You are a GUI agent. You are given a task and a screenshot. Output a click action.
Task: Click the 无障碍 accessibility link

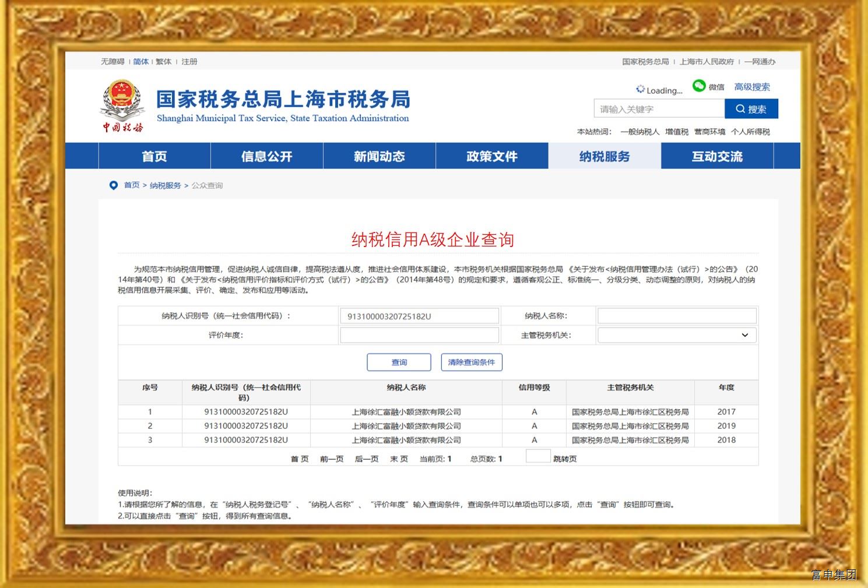tap(113, 62)
